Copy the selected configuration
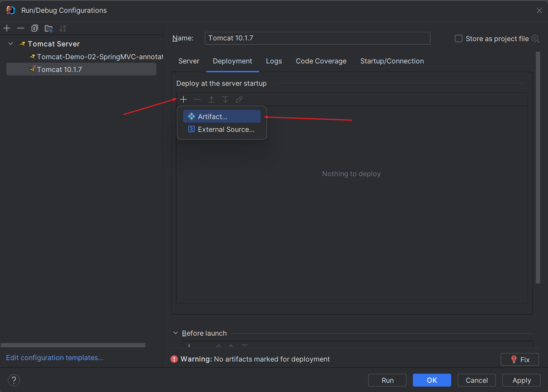The image size is (548, 392). 34,28
